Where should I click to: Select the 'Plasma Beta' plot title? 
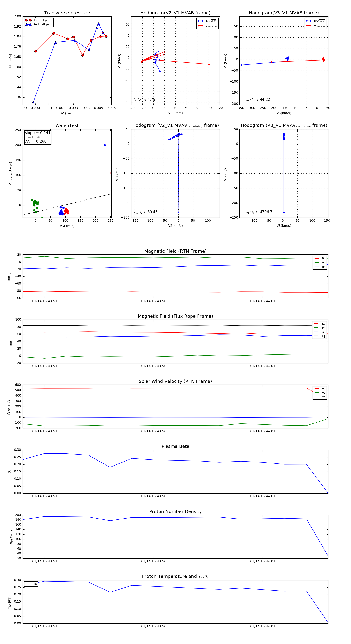click(x=175, y=446)
